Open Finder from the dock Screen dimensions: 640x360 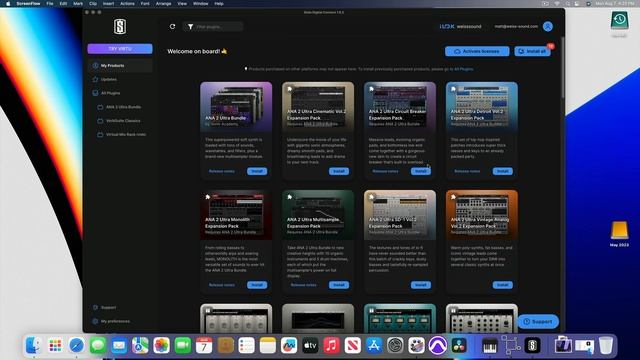click(x=33, y=346)
